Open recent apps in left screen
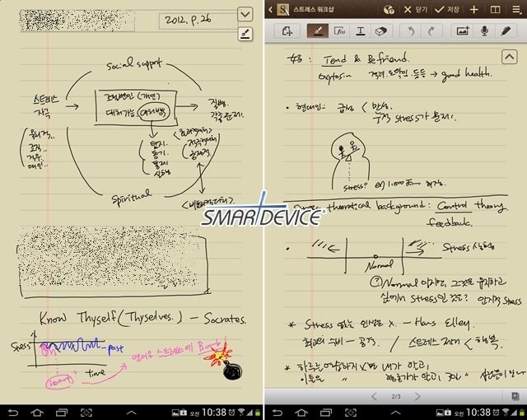The image size is (527, 420). tap(62, 413)
